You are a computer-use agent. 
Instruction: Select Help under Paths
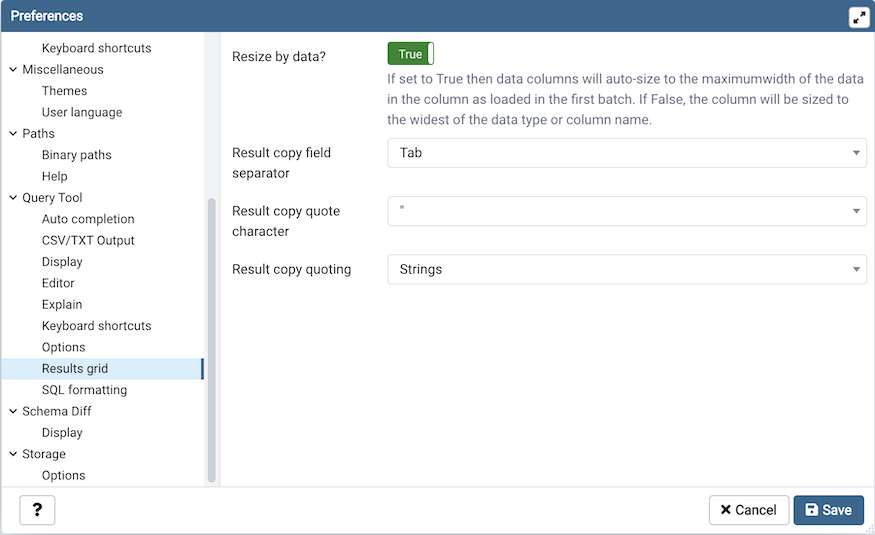pos(55,176)
